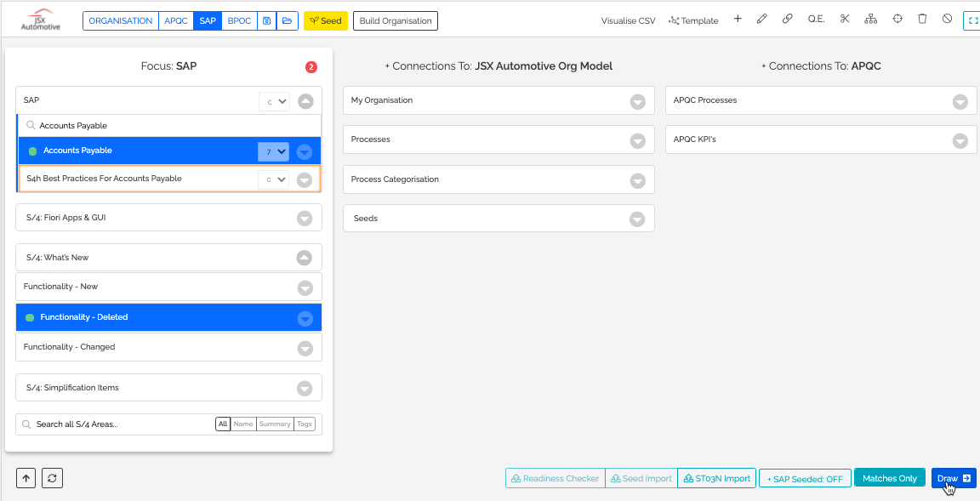This screenshot has height=501, width=980.
Task: Click the refresh icon button
Action: pos(53,478)
